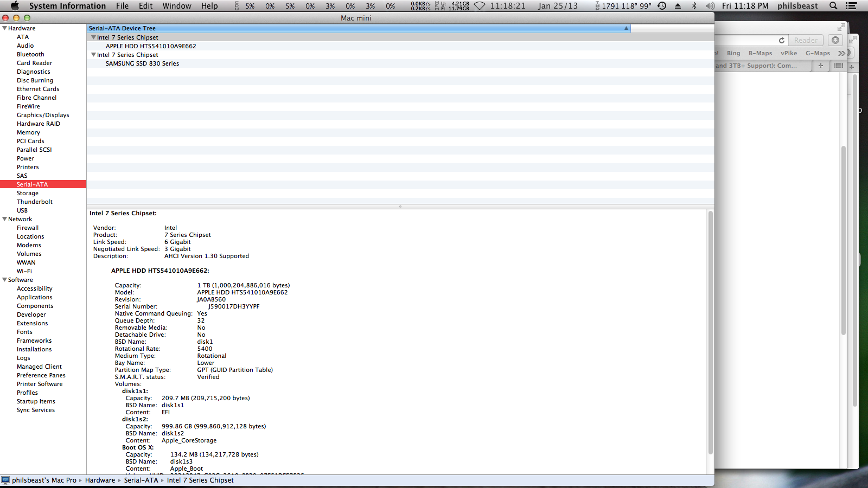868x488 pixels.
Task: Select Firewall in the sidebar
Action: (28, 228)
